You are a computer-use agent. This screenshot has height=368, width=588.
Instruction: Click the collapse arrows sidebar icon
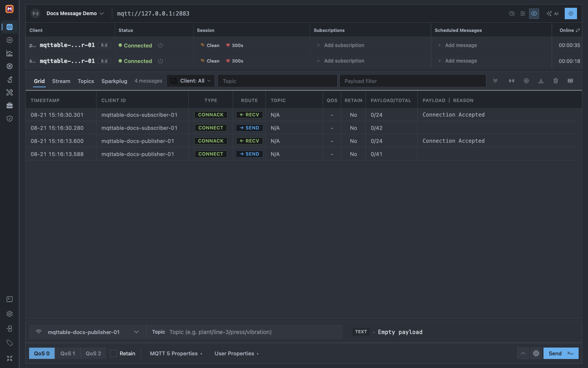[x=9, y=358]
